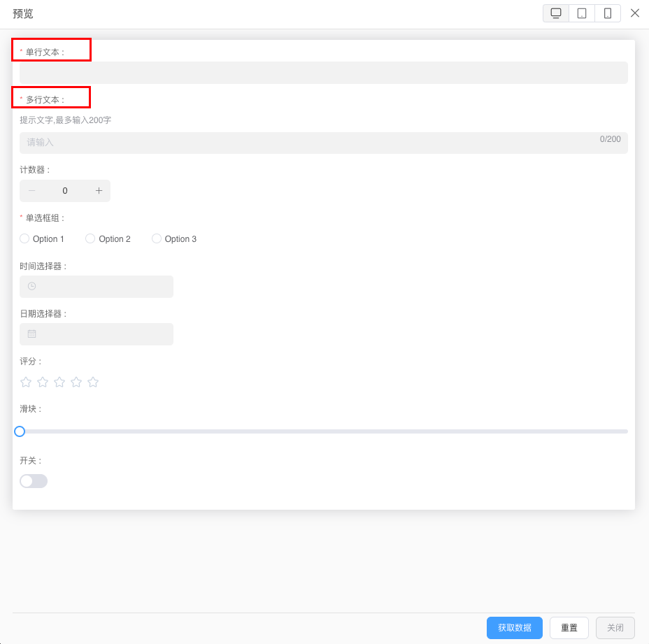The height and width of the screenshot is (644, 649).
Task: Toggle the 开关 switch on
Action: coord(34,481)
